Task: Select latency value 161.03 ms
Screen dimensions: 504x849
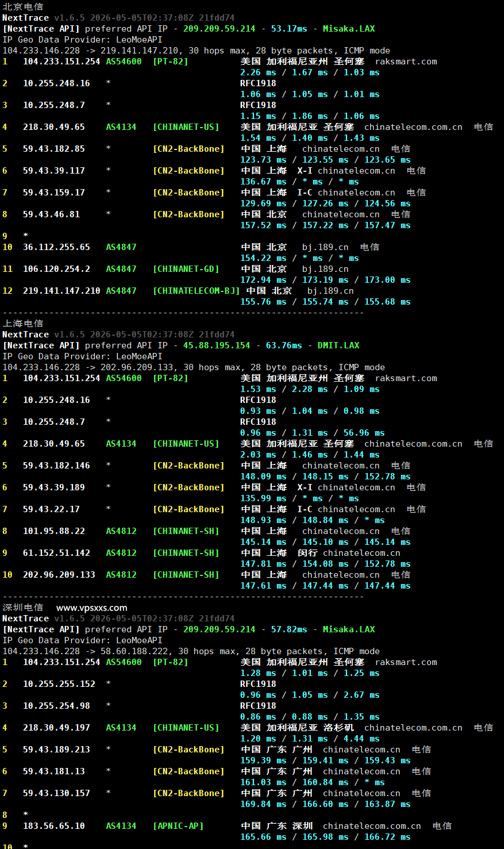Action: (263, 782)
